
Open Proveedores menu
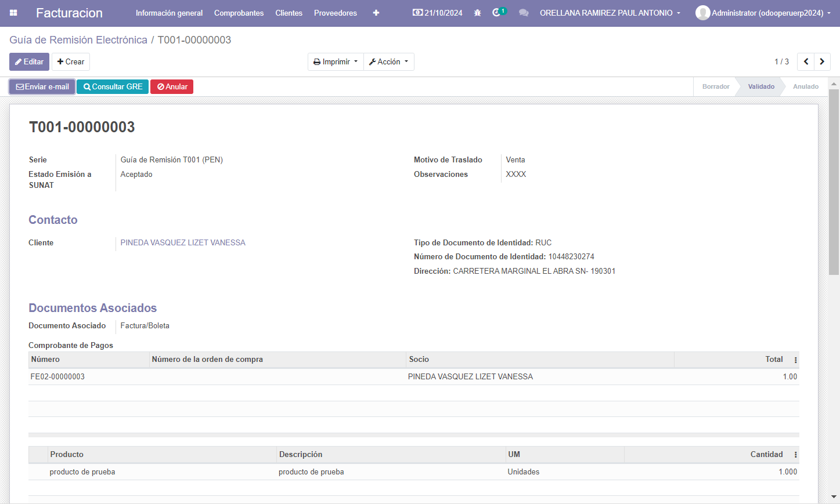pos(336,13)
